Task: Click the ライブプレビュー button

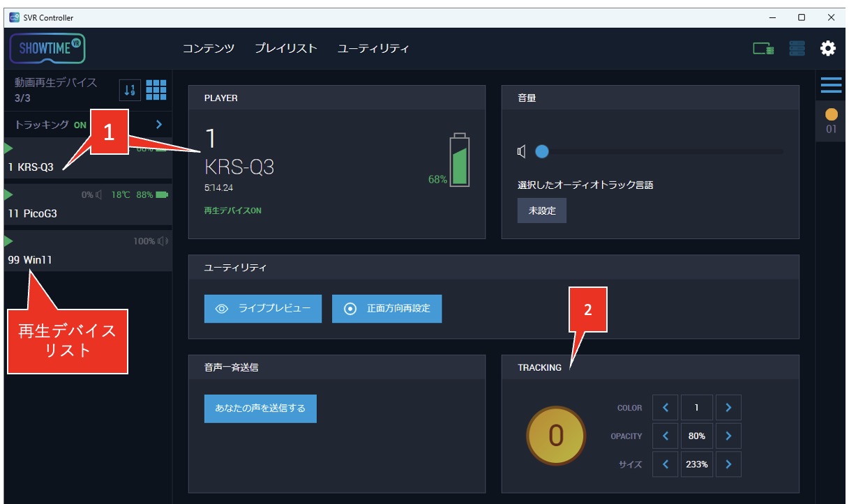Action: pos(263,308)
